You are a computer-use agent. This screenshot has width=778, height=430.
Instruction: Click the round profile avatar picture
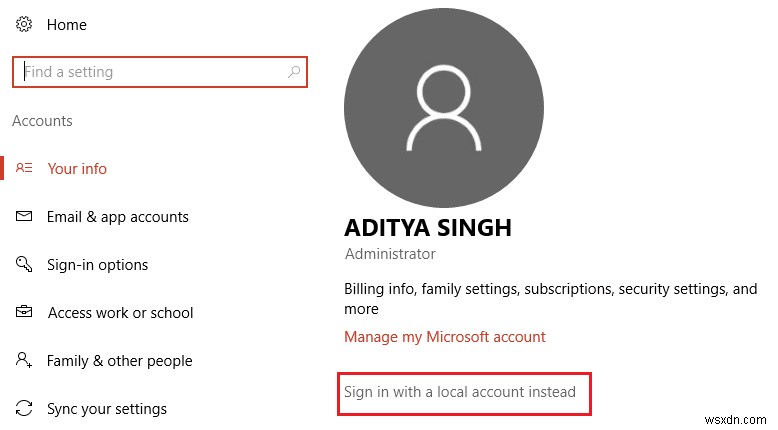pos(444,108)
